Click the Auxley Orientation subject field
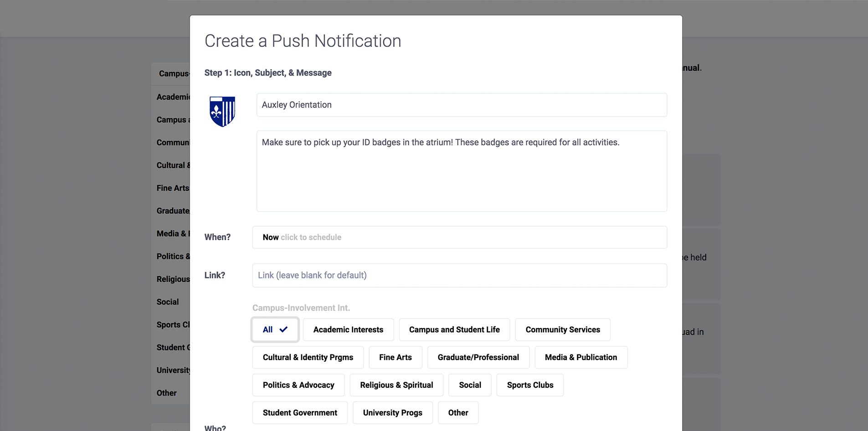The width and height of the screenshot is (868, 431). tap(462, 105)
